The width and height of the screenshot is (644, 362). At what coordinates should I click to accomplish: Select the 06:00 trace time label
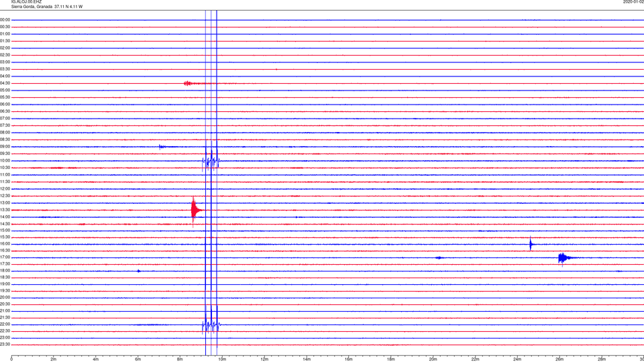[5, 105]
